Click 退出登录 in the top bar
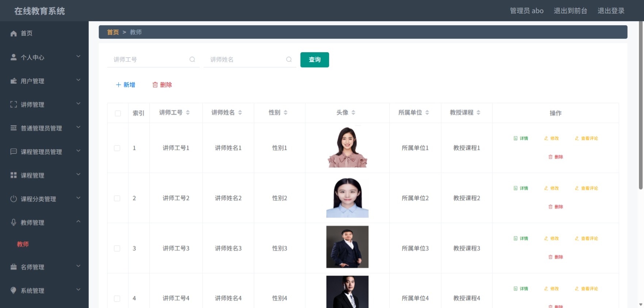 pos(611,11)
